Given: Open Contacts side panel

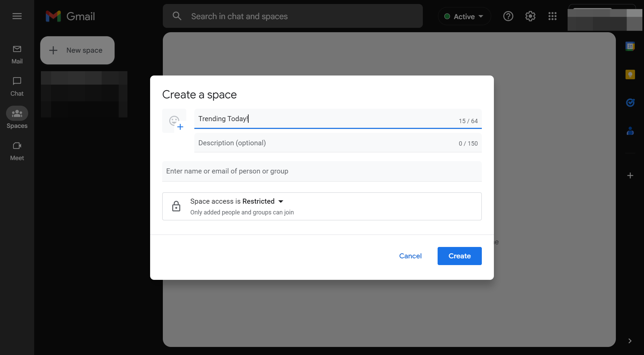Looking at the screenshot, I should coord(630,131).
